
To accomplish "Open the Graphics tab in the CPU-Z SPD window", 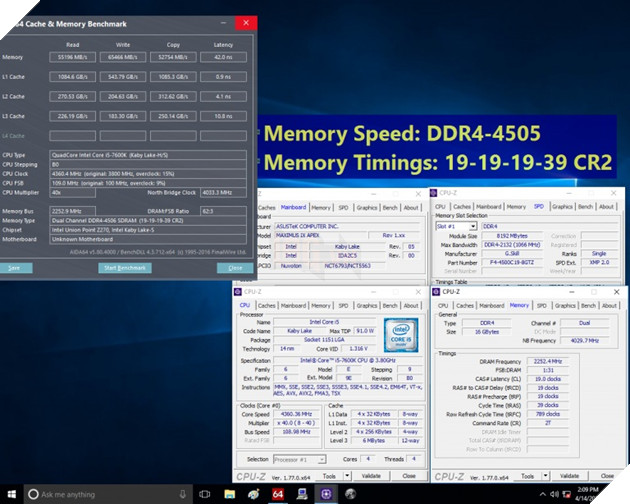I will [x=562, y=207].
